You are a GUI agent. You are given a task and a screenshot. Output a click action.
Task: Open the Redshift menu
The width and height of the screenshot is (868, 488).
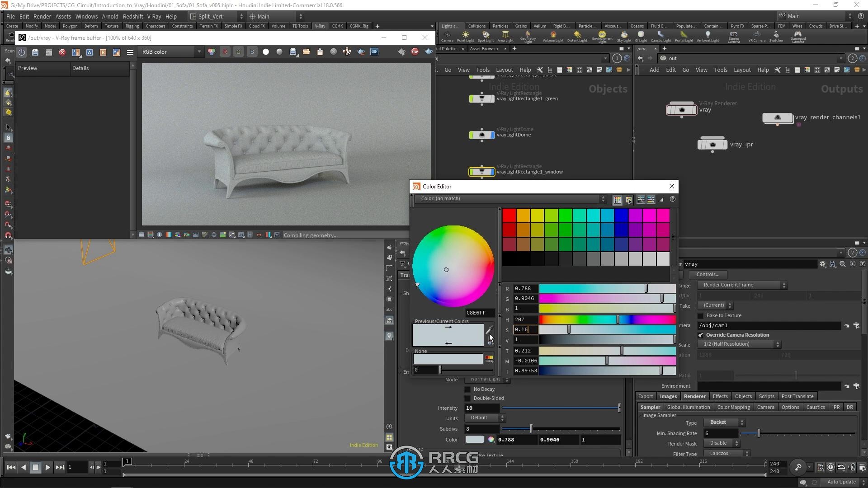tap(133, 16)
